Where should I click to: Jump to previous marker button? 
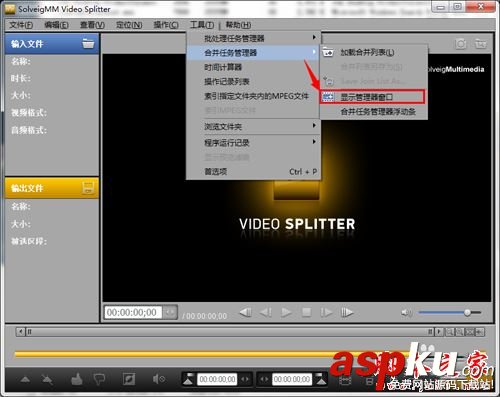(x=246, y=313)
